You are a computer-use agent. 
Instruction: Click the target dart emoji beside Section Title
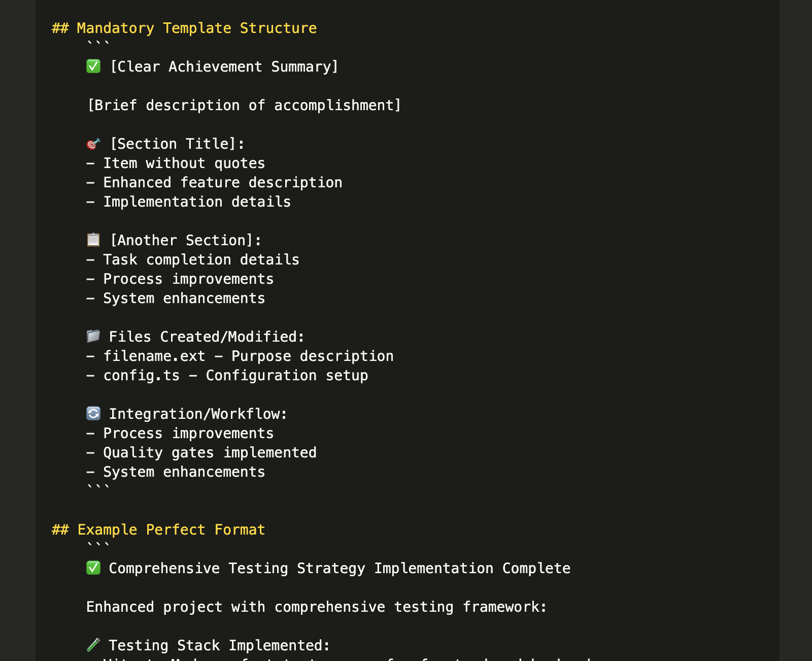pyautogui.click(x=93, y=144)
